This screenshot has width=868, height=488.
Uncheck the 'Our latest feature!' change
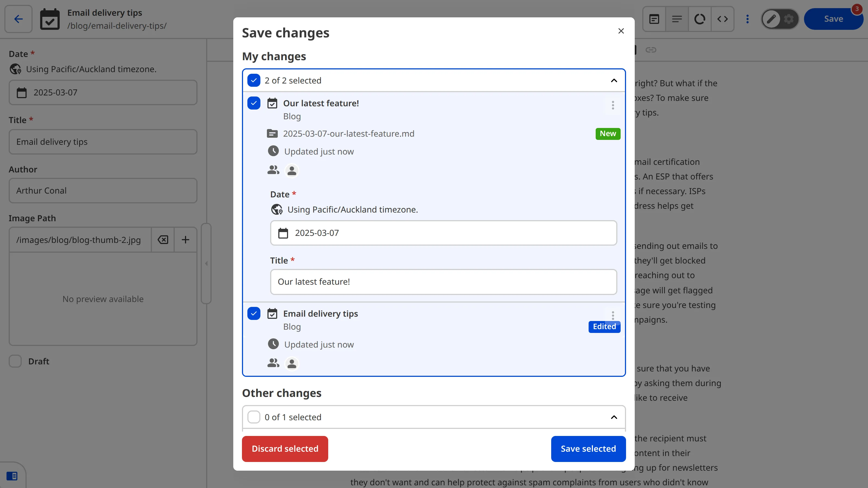(x=254, y=103)
